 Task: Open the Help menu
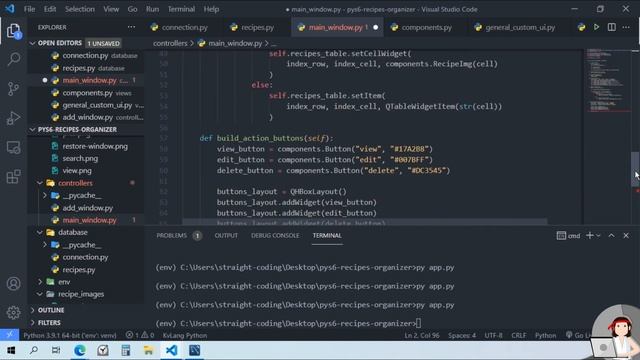211,9
